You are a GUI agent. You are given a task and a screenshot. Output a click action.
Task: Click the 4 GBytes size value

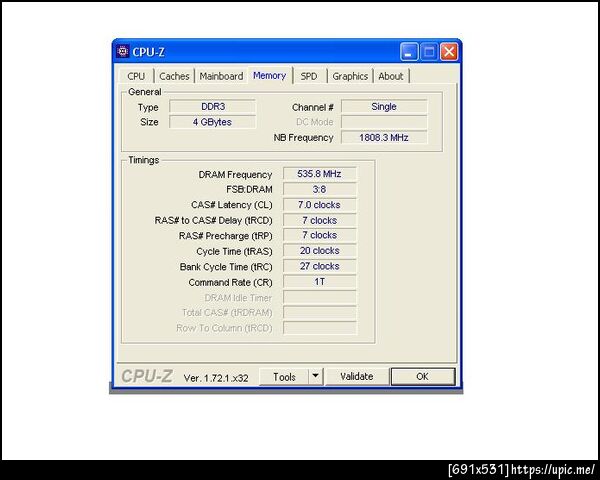213,122
